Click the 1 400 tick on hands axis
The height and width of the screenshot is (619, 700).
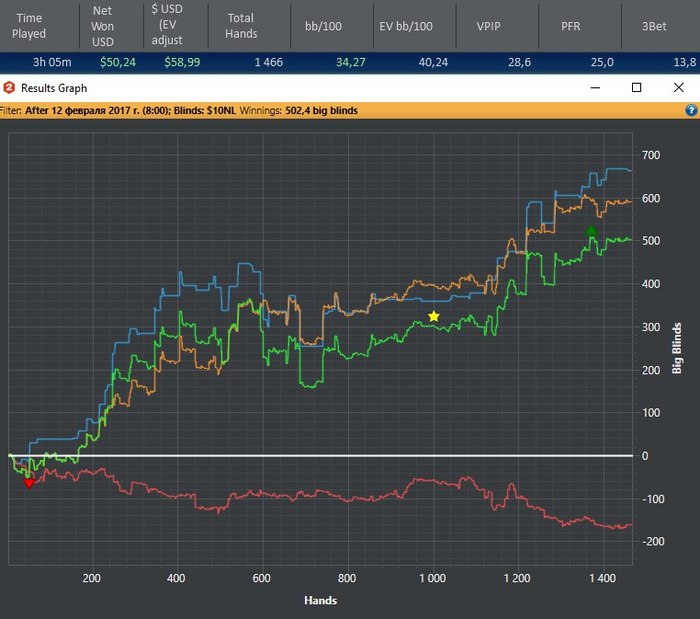(602, 578)
